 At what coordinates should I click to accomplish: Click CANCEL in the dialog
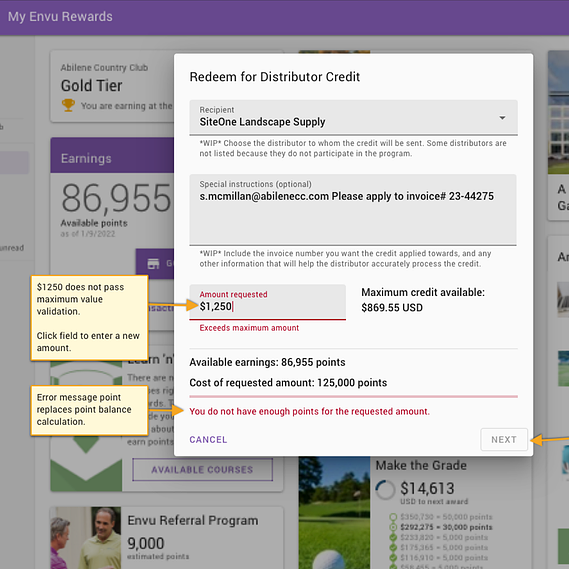tap(208, 439)
